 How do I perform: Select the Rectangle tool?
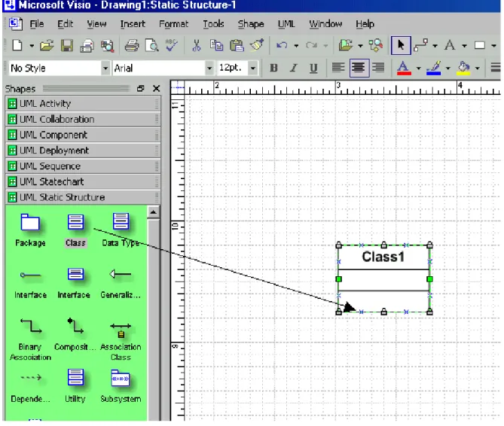coord(480,46)
